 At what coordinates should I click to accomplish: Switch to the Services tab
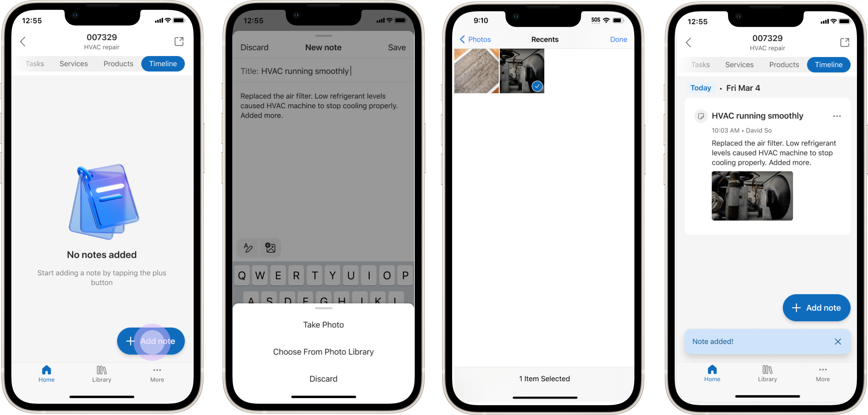coord(74,64)
